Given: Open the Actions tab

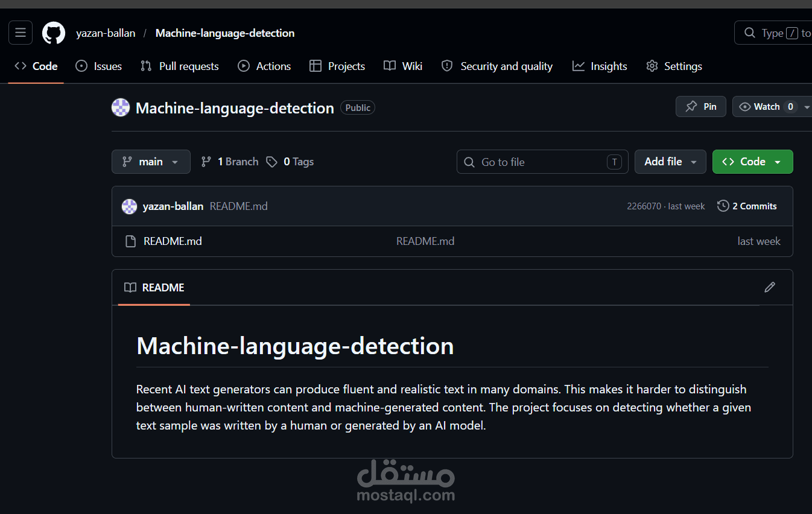Looking at the screenshot, I should 264,66.
